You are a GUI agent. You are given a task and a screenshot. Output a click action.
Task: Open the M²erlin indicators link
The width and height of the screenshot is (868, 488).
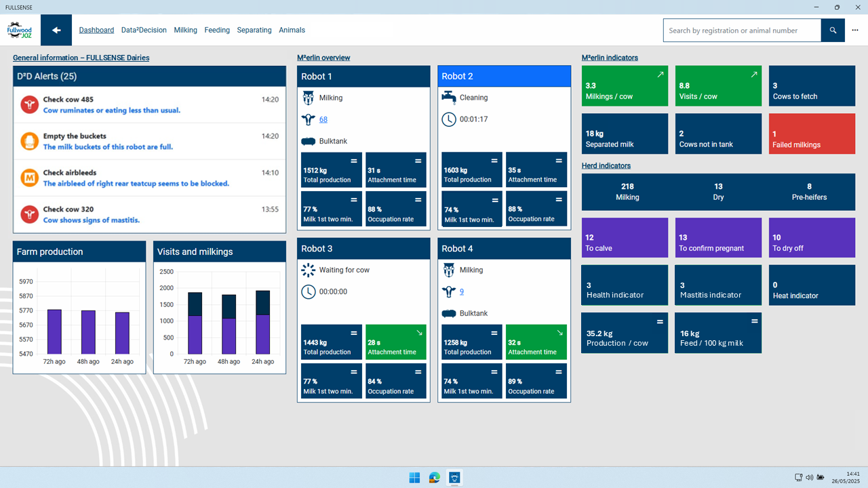point(610,58)
